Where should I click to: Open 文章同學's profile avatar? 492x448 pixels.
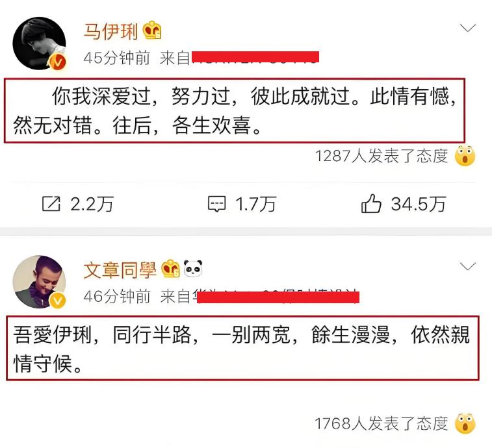click(39, 282)
